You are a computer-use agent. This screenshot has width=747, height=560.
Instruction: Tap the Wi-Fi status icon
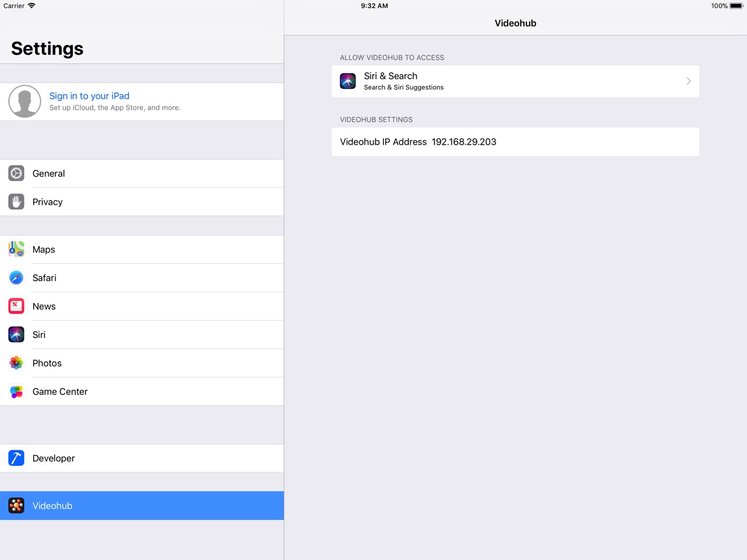coord(31,6)
